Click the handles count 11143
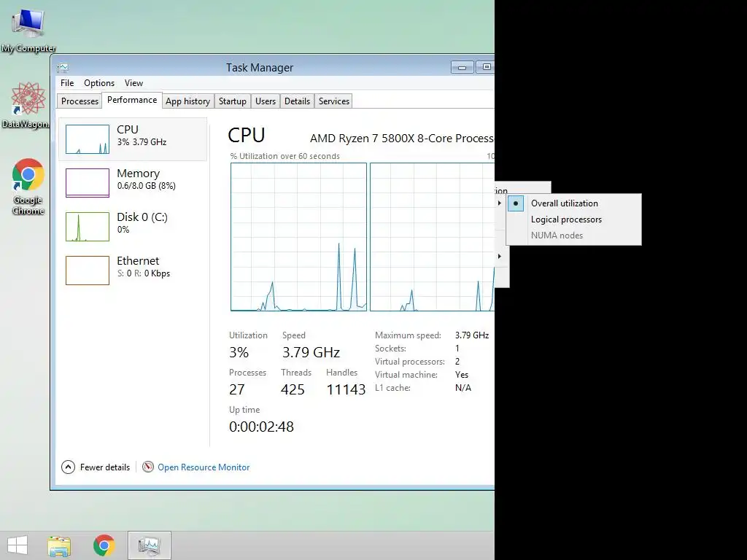The width and height of the screenshot is (747, 560). point(346,389)
